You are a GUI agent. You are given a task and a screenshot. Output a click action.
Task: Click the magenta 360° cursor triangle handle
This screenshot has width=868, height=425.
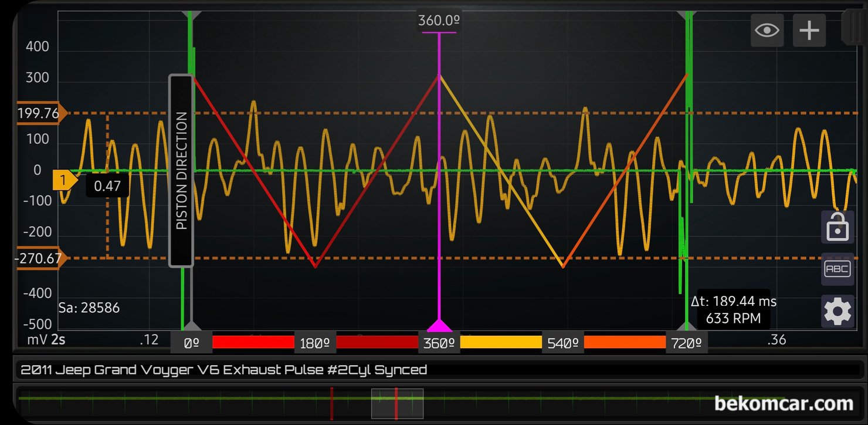[439, 325]
